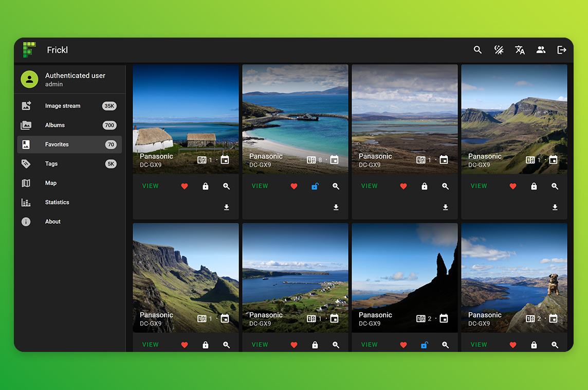
Task: Click magnifier icon under the cloudy moorland photo
Action: (x=446, y=186)
